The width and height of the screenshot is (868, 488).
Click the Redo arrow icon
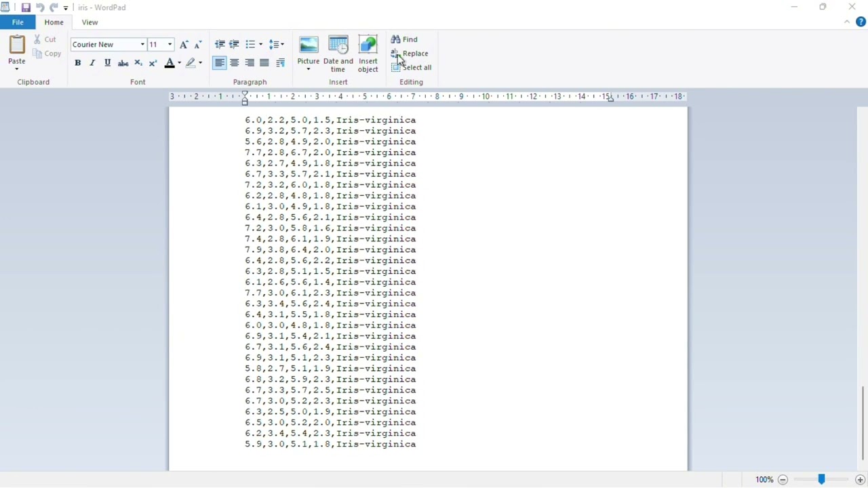click(54, 7)
